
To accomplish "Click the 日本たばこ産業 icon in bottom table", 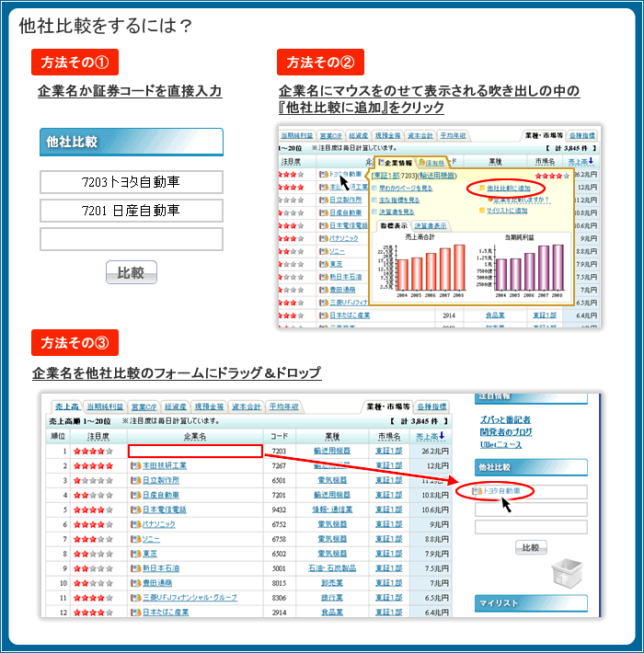I will pos(136,612).
